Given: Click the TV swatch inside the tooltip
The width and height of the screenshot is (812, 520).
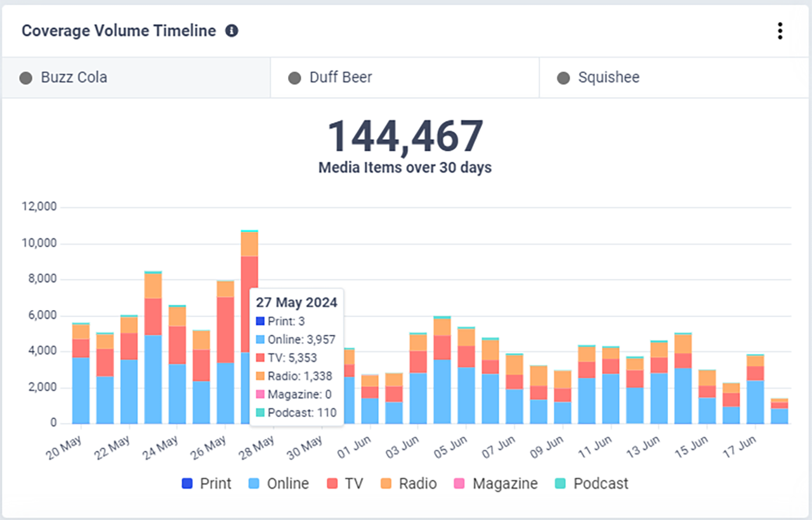Looking at the screenshot, I should pos(259,358).
